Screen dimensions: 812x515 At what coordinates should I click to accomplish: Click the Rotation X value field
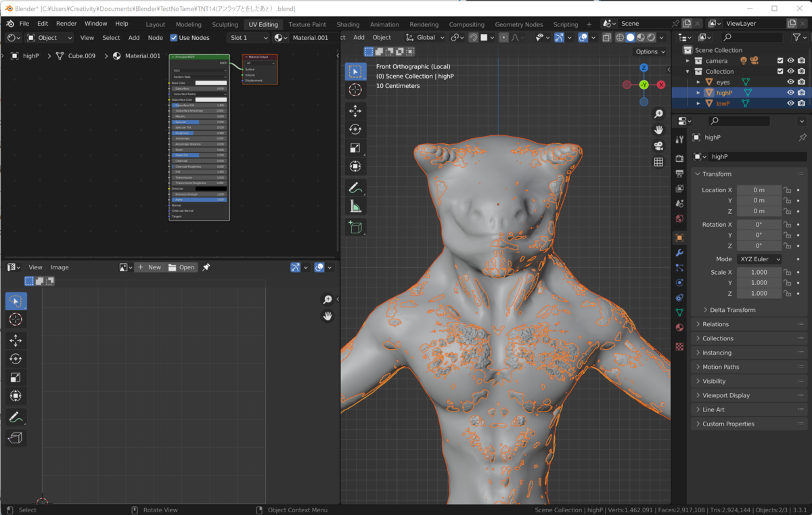pos(759,225)
